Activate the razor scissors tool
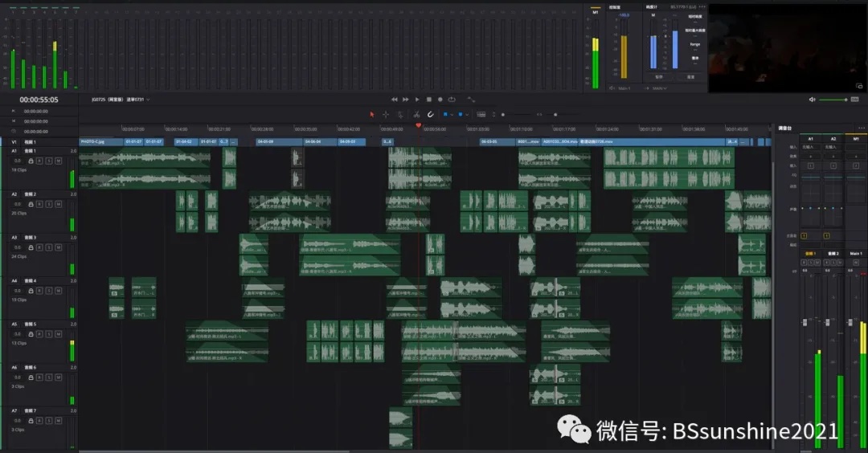 [x=416, y=114]
